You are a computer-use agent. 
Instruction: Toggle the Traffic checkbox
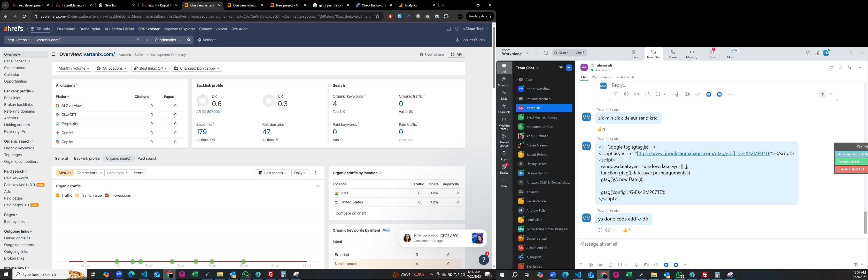(x=58, y=195)
